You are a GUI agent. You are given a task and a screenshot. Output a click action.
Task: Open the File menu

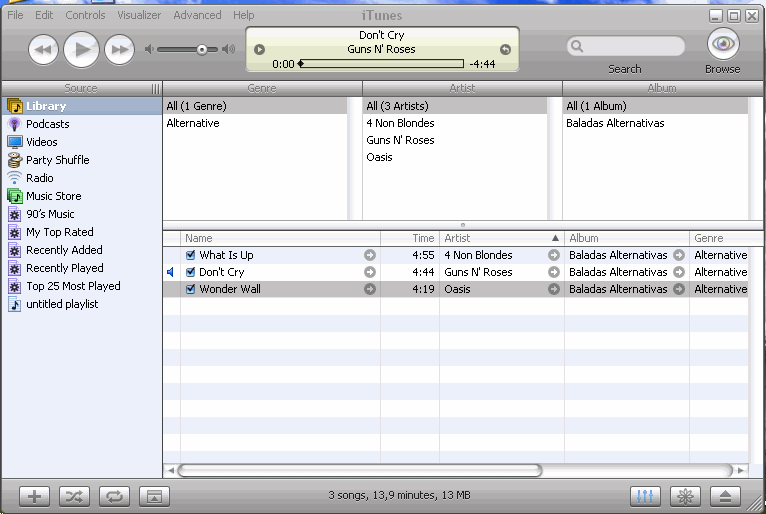tap(15, 15)
